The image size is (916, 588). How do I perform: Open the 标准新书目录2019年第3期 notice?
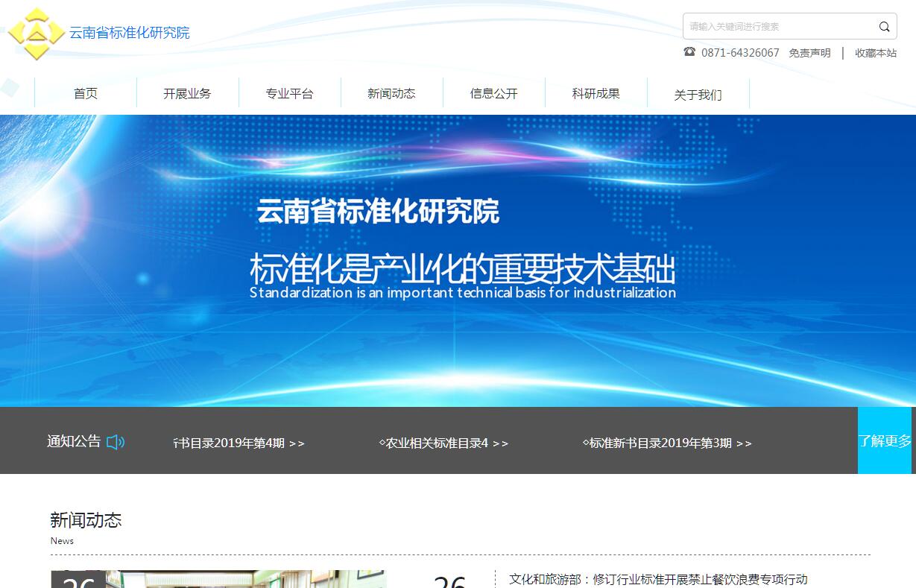pos(667,443)
